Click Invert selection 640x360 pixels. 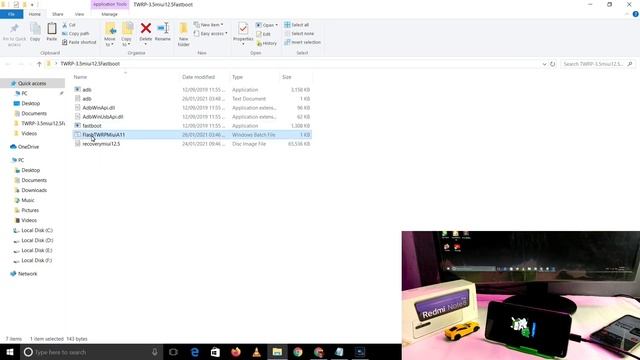[302, 42]
